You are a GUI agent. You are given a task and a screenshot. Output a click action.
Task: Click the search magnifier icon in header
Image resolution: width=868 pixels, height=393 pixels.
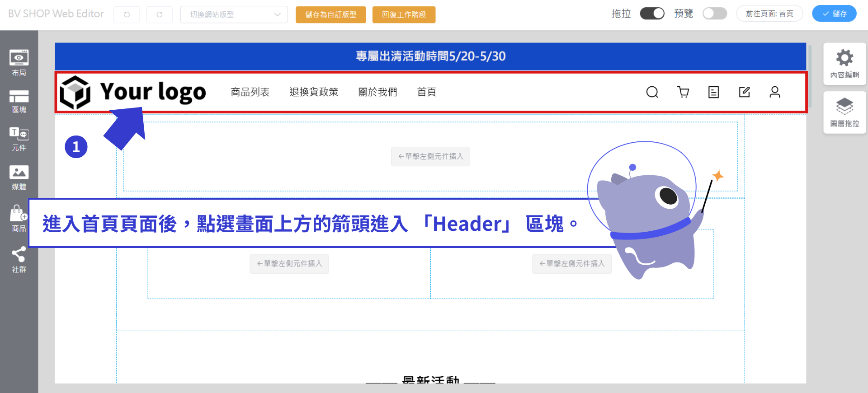[x=652, y=92]
